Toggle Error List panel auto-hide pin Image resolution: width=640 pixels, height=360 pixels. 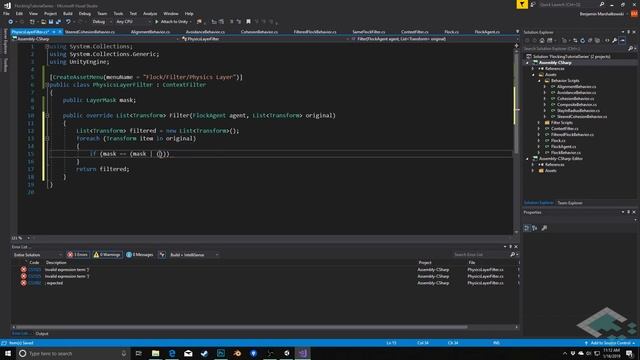510,247
